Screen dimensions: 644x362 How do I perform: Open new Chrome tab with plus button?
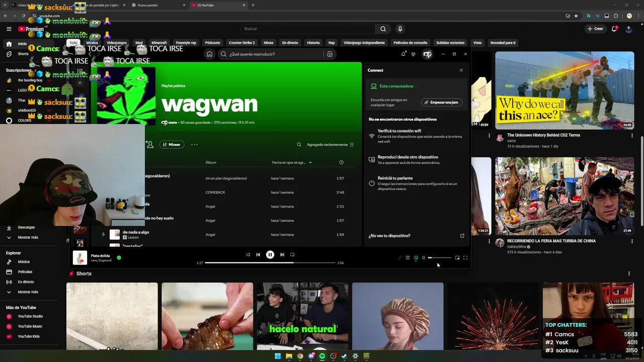tap(253, 5)
